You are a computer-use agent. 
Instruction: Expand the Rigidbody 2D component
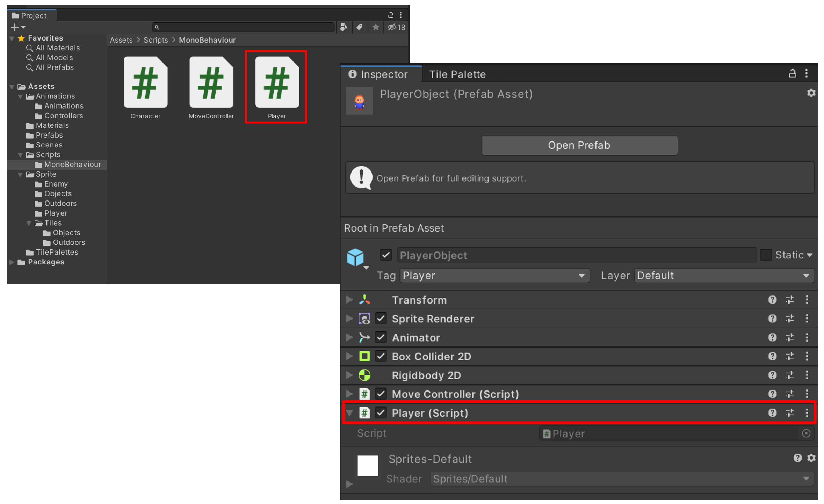click(x=349, y=375)
